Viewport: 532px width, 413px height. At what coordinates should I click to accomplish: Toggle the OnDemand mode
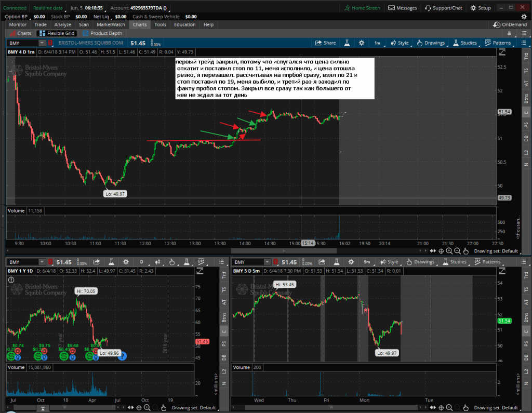pos(510,24)
